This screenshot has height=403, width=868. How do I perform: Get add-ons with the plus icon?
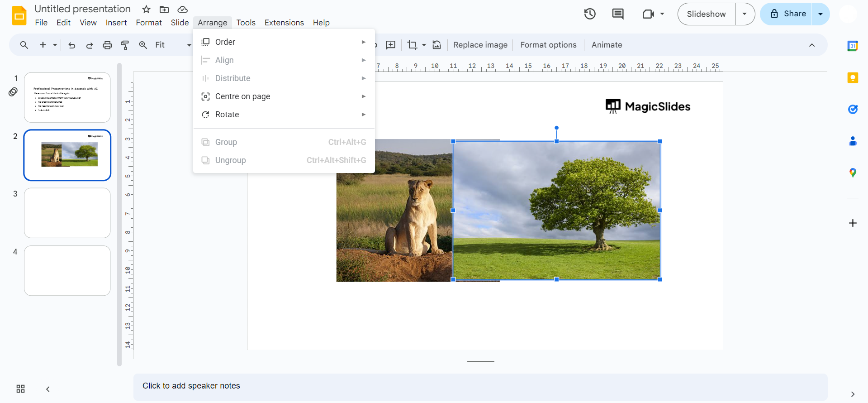tap(853, 223)
